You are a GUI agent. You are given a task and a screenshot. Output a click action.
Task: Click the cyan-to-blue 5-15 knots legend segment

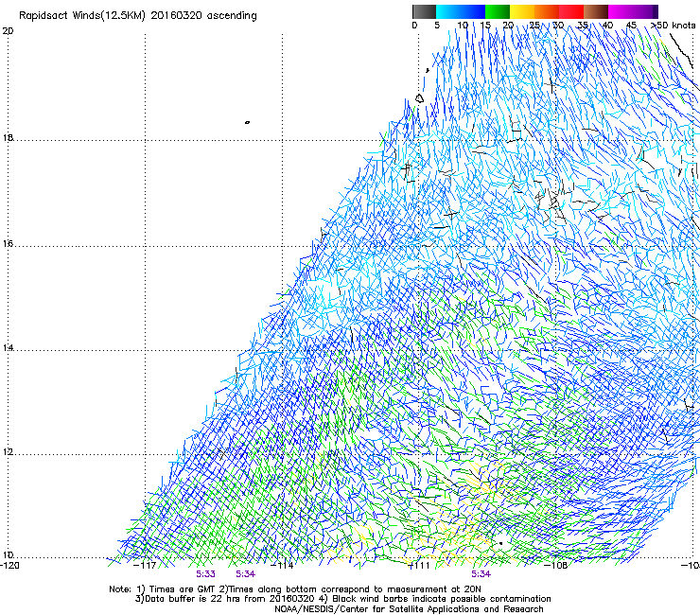[461, 11]
